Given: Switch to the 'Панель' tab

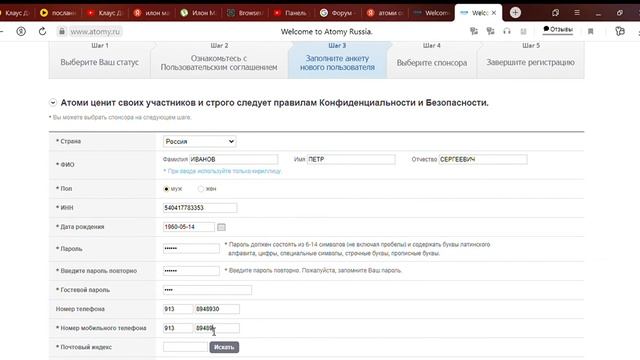Looking at the screenshot, I should (291, 13).
